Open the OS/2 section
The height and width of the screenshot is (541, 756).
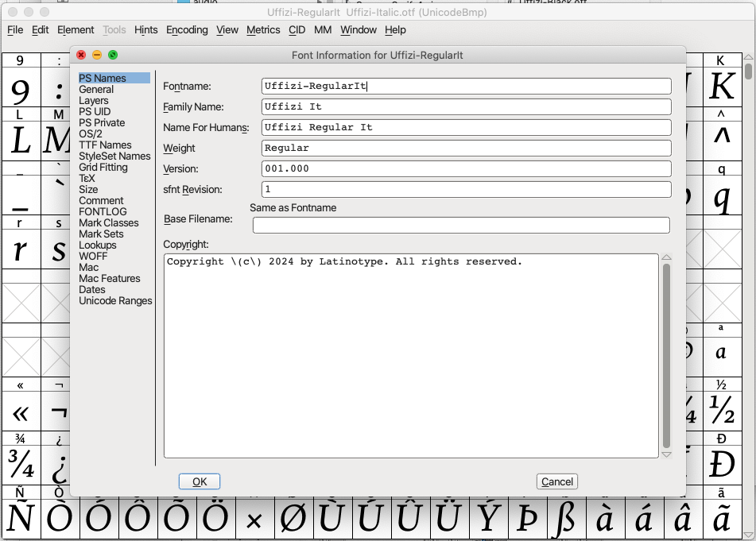(x=90, y=134)
